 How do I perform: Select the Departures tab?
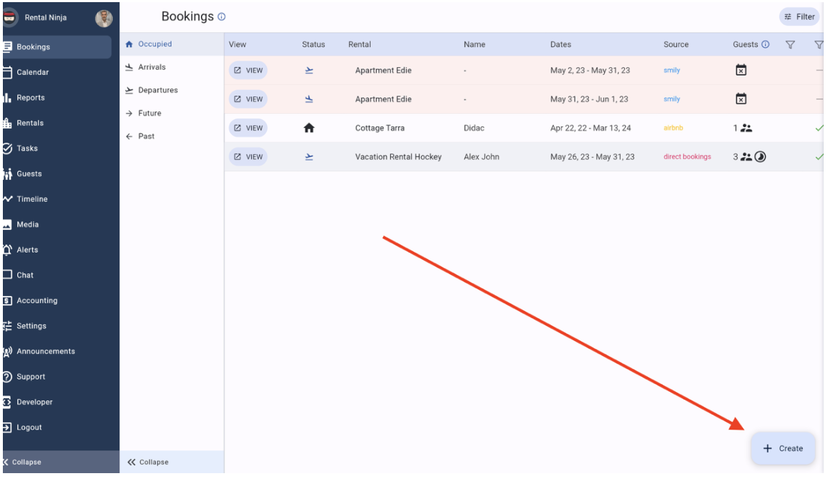click(x=156, y=90)
